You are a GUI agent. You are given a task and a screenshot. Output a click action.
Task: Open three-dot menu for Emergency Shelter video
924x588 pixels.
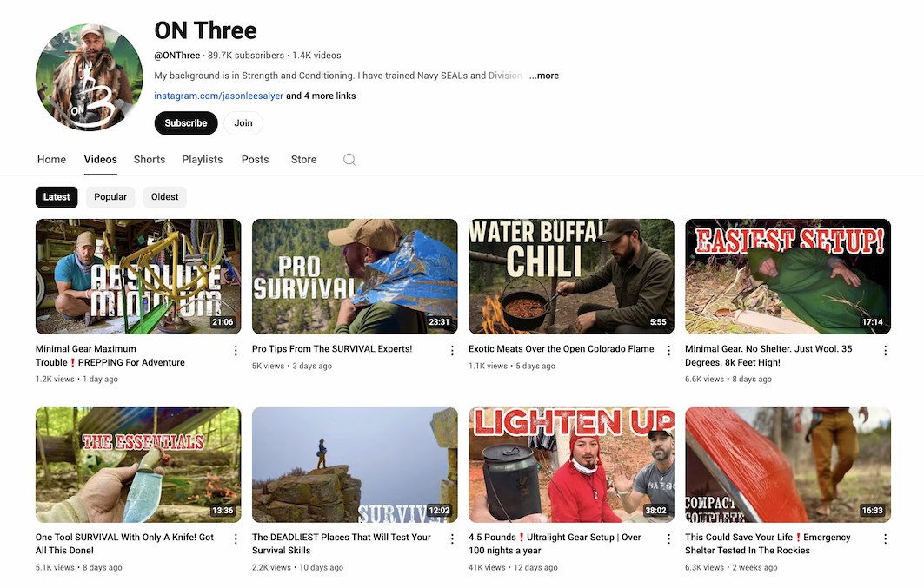point(885,539)
